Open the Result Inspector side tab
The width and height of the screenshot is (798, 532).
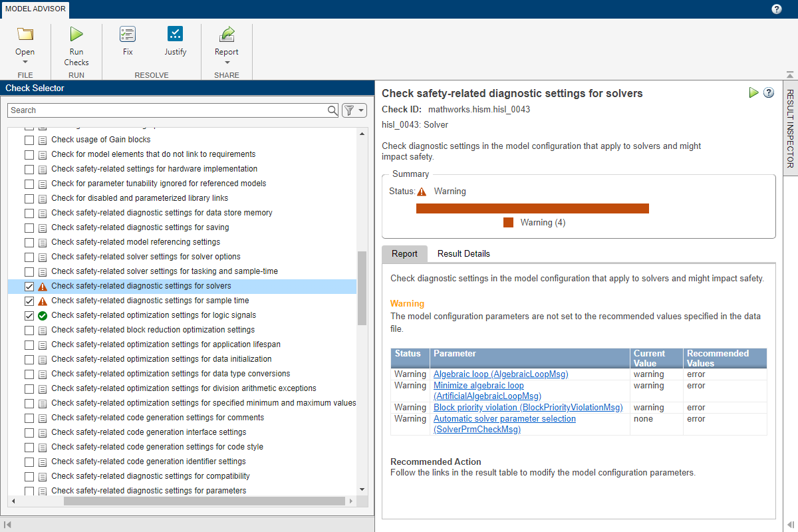(790, 128)
